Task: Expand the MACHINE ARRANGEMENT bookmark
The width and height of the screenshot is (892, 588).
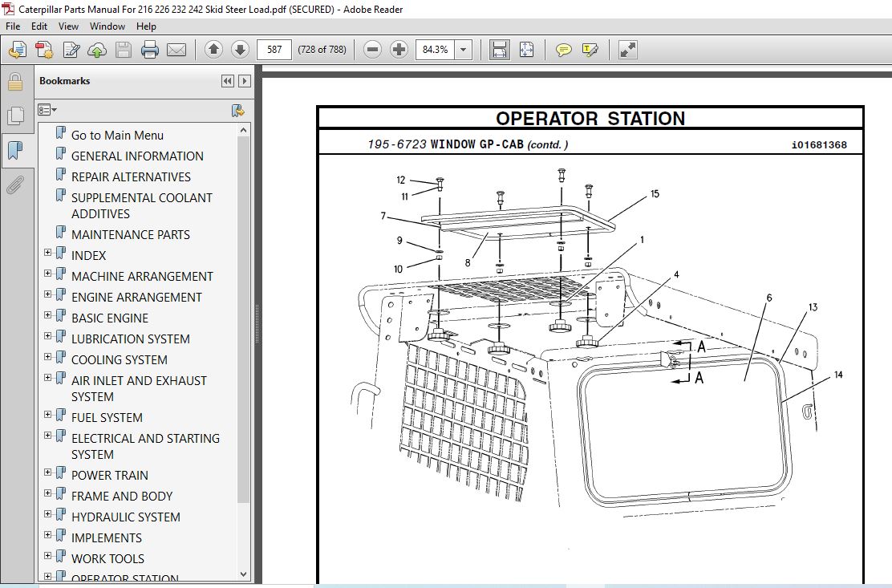Action: [48, 274]
